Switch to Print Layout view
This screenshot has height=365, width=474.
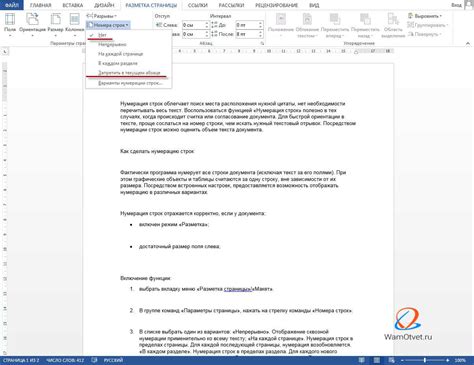coord(377,360)
